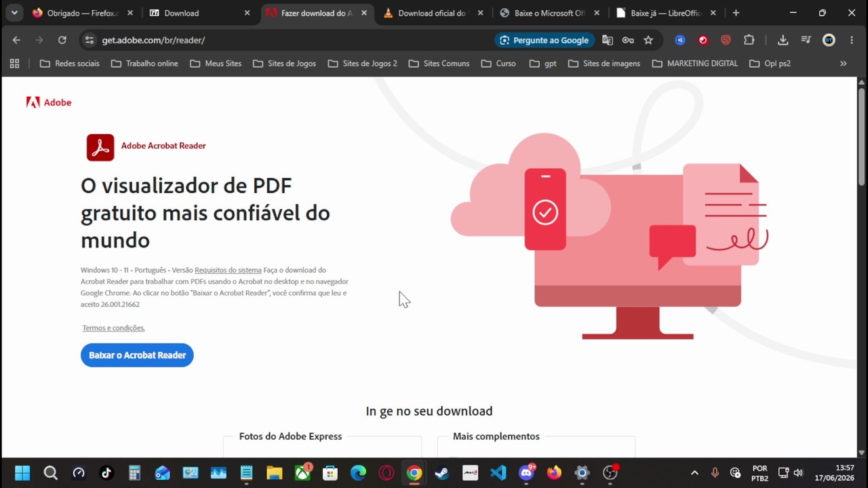The image size is (868, 488).
Task: Open the Curso bookmark folder
Action: (x=498, y=64)
